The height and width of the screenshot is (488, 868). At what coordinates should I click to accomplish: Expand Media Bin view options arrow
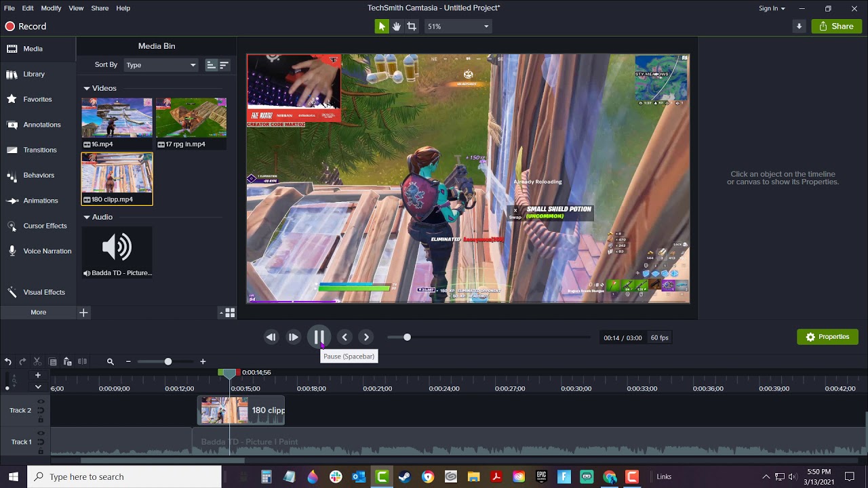click(221, 313)
